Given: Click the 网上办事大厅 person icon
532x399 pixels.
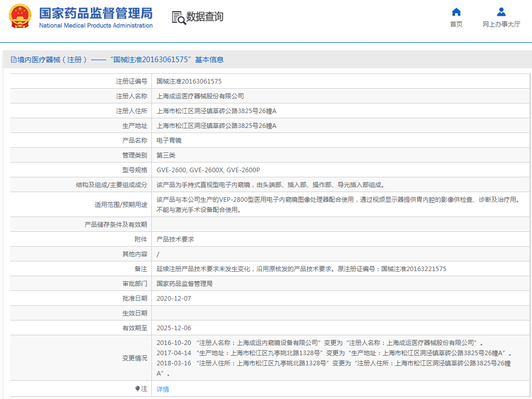Looking at the screenshot, I should (501, 12).
